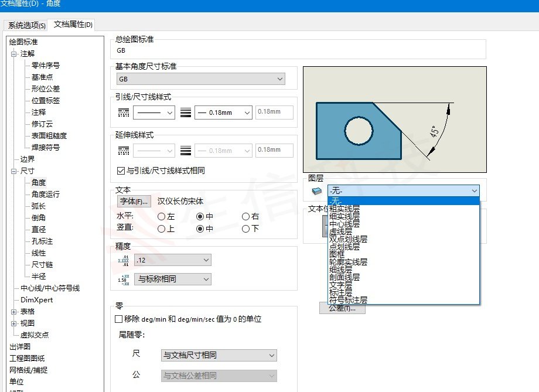Open the 0.18mm leader thickness dropdown
Viewport: 539px width, 392px height.
click(x=223, y=113)
